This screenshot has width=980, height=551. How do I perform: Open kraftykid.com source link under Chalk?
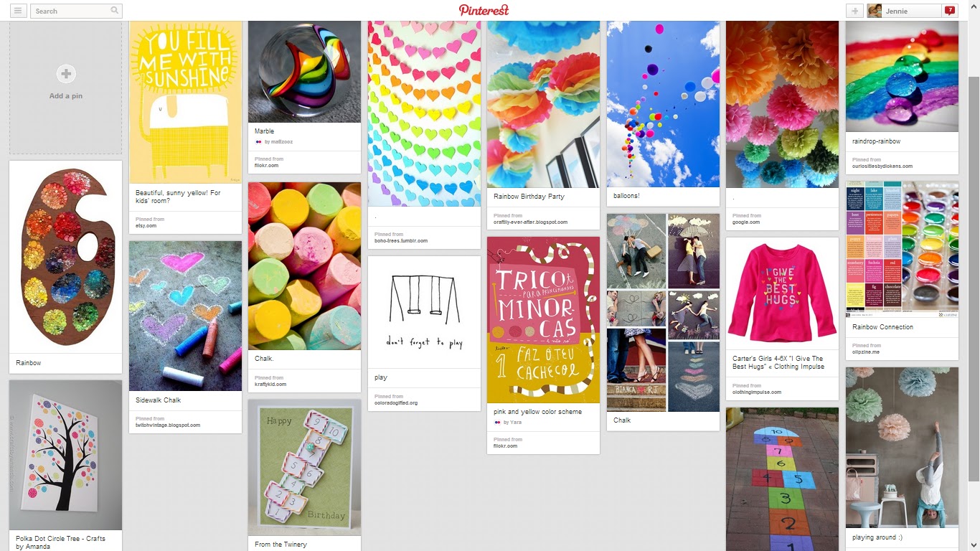[x=270, y=384]
